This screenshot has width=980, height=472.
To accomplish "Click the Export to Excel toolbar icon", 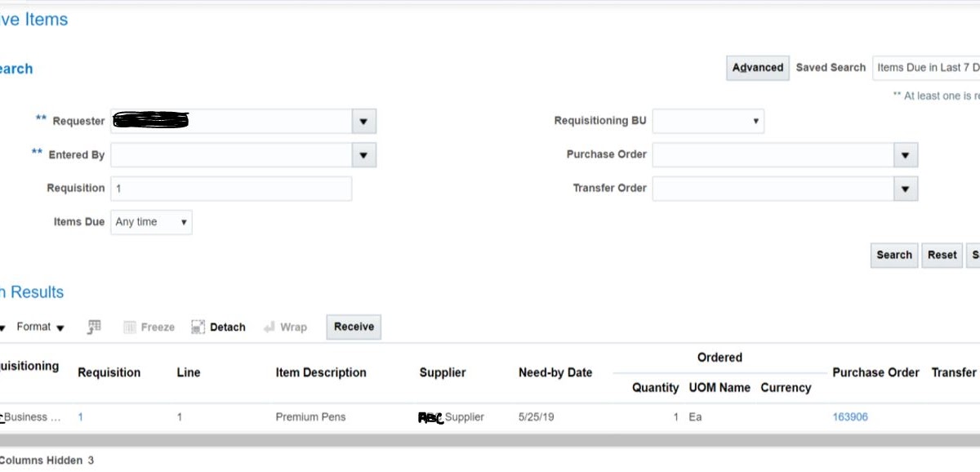I will (x=94, y=326).
